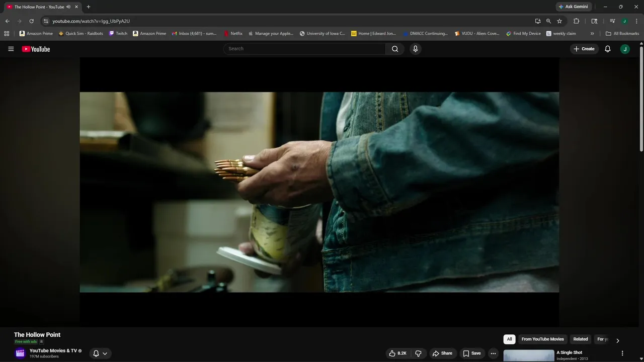644x362 pixels.
Task: Open Chrome three-dot menu
Action: click(x=636, y=21)
